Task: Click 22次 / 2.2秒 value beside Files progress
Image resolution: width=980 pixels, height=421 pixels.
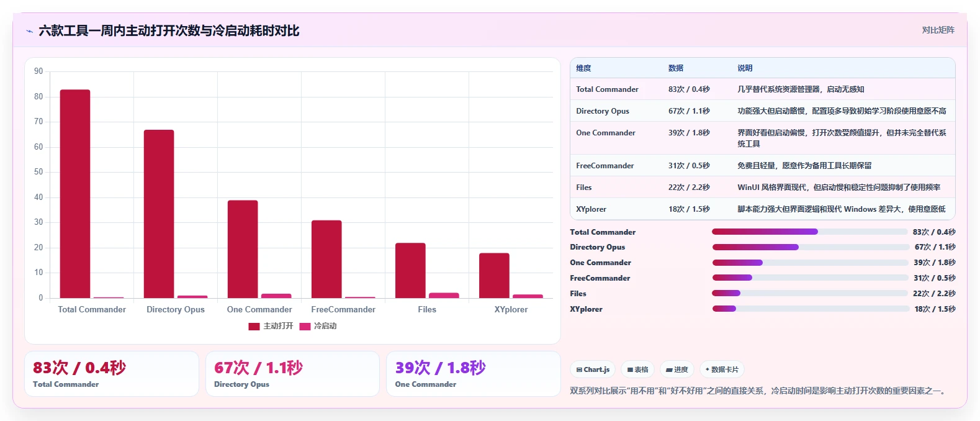Action: (x=934, y=294)
